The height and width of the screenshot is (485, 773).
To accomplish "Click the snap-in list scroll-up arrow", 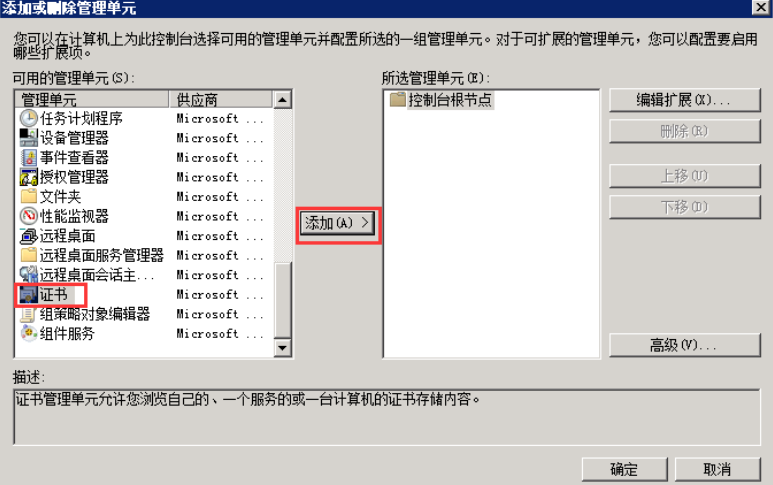I will 282,100.
